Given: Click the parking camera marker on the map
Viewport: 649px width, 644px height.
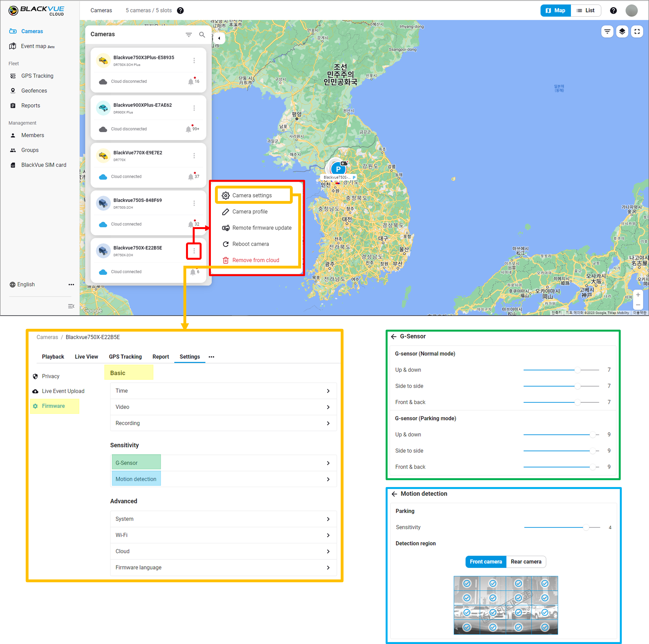Looking at the screenshot, I should click(338, 169).
